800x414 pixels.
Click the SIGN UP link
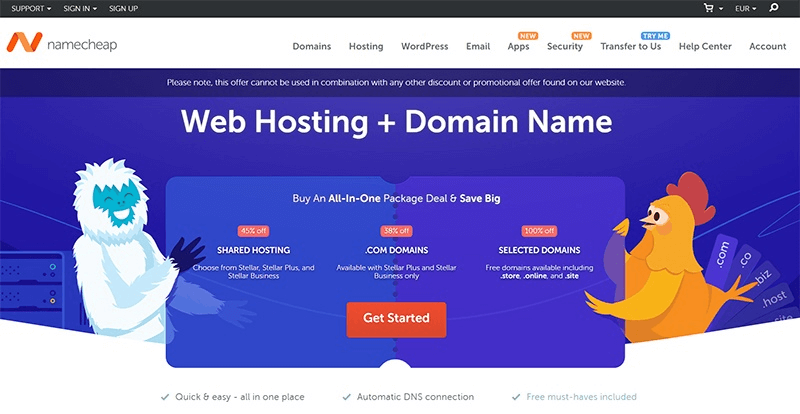(x=123, y=9)
